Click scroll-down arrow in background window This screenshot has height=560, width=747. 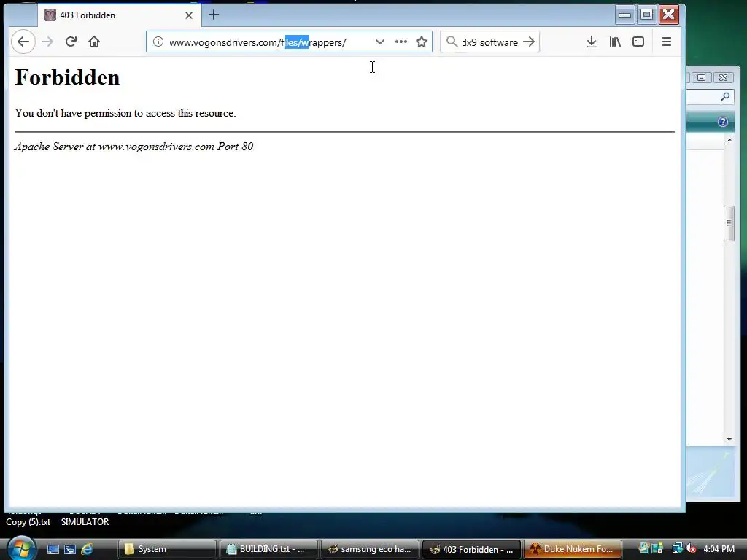click(x=729, y=439)
